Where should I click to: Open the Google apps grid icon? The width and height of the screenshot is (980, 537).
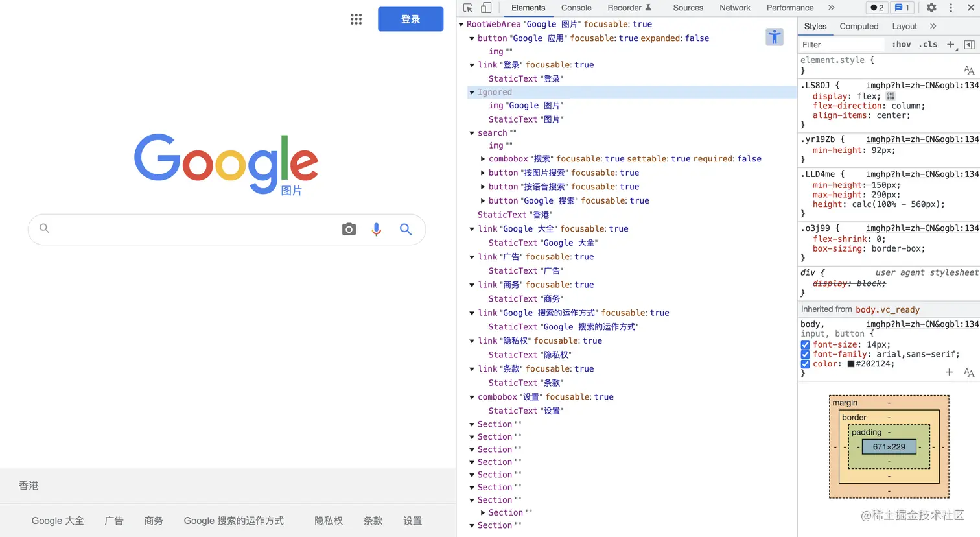click(356, 19)
